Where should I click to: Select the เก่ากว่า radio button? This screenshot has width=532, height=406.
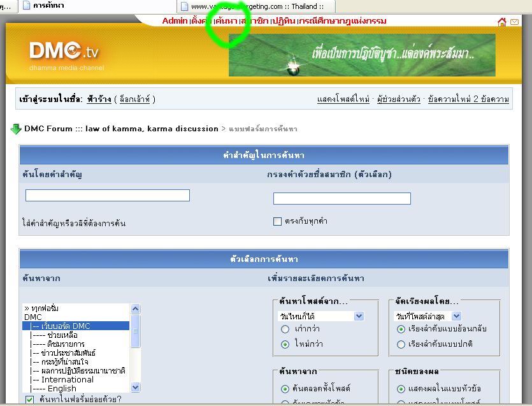click(x=285, y=330)
